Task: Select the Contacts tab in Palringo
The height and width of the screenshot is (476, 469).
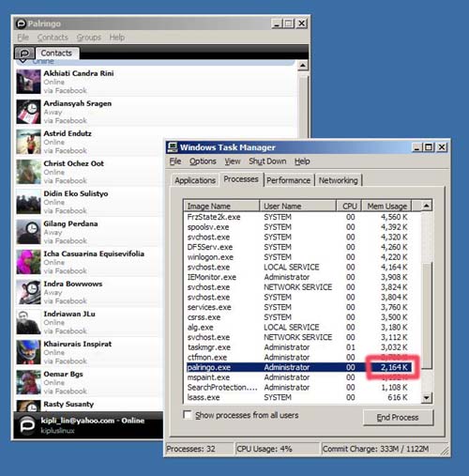Action: point(56,53)
